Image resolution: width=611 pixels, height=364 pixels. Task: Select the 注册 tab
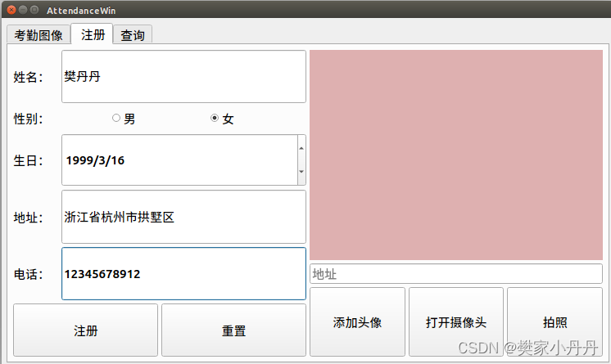[x=93, y=34]
